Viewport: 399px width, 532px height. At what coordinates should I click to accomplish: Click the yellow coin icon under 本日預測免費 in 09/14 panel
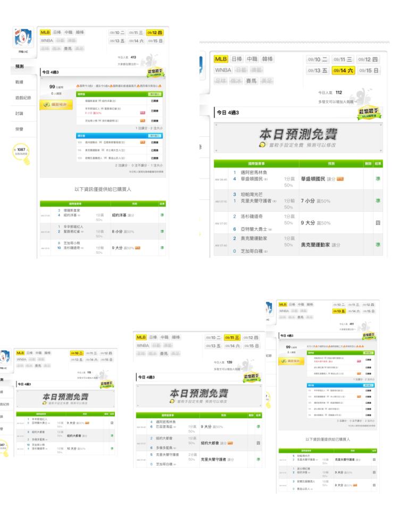262,145
